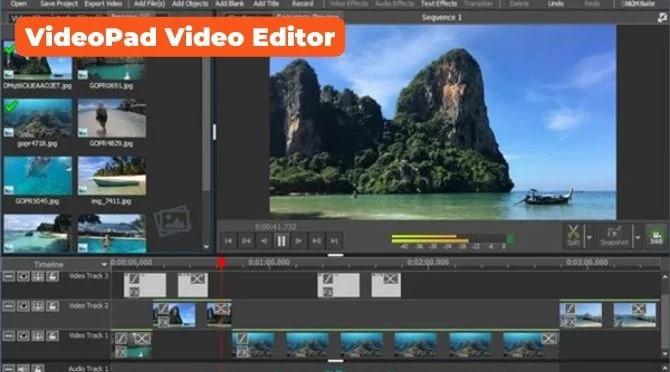
Task: Step back one frame
Action: [x=264, y=241]
